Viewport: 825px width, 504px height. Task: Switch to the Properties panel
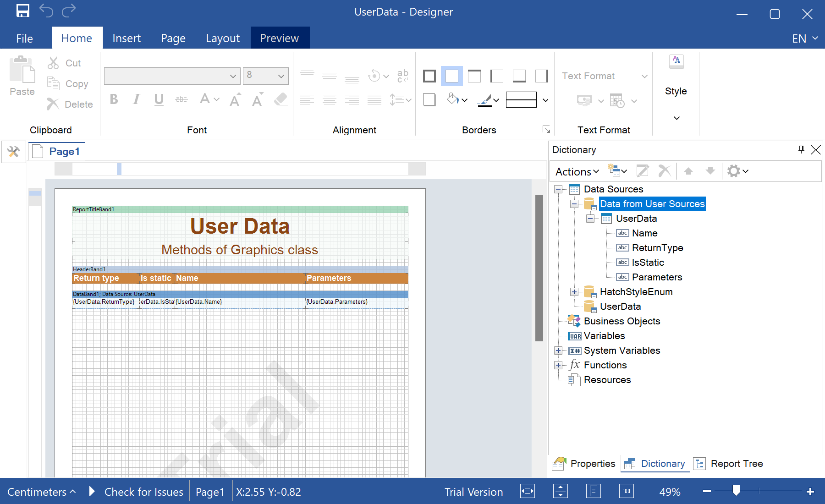(x=584, y=464)
